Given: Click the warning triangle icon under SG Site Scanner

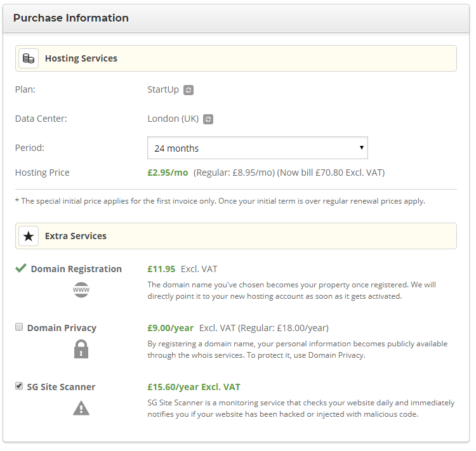Looking at the screenshot, I should click(x=81, y=408).
